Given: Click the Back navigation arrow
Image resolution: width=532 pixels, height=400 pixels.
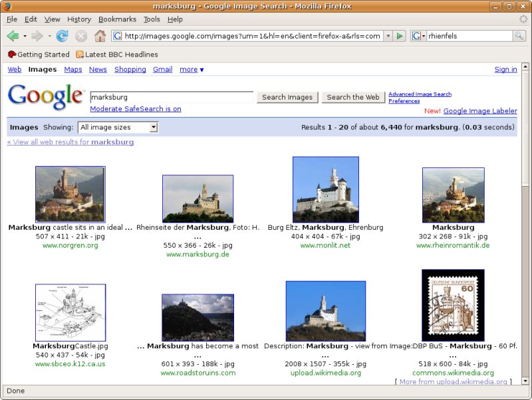Looking at the screenshot, I should click(x=13, y=36).
